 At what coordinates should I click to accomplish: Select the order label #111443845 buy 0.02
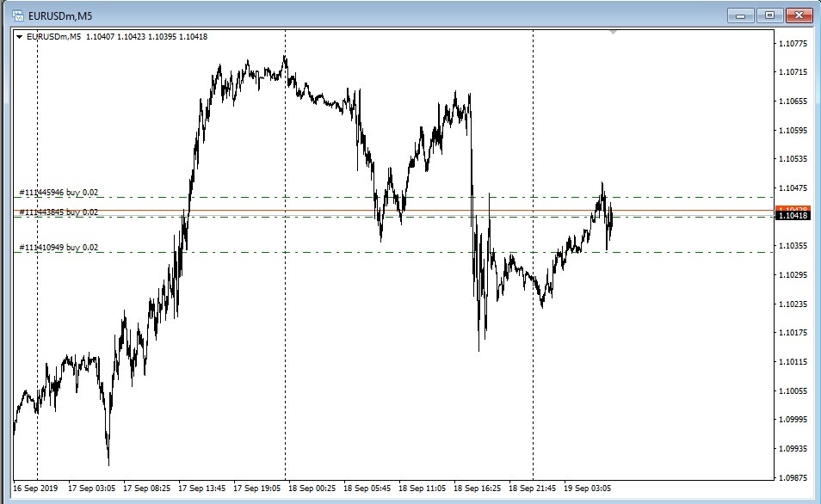[x=58, y=210]
